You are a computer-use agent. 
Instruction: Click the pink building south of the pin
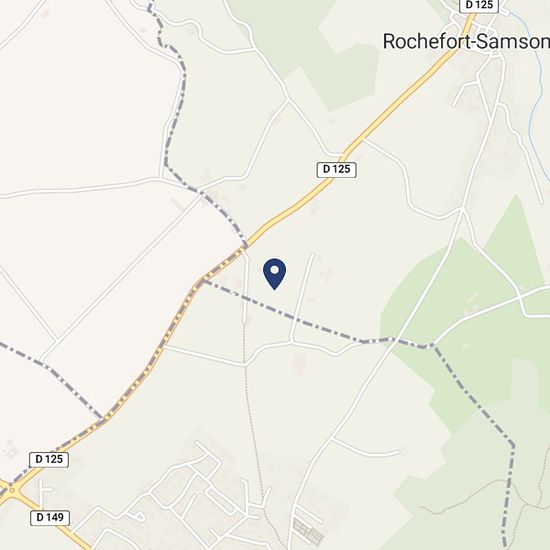click(x=298, y=364)
